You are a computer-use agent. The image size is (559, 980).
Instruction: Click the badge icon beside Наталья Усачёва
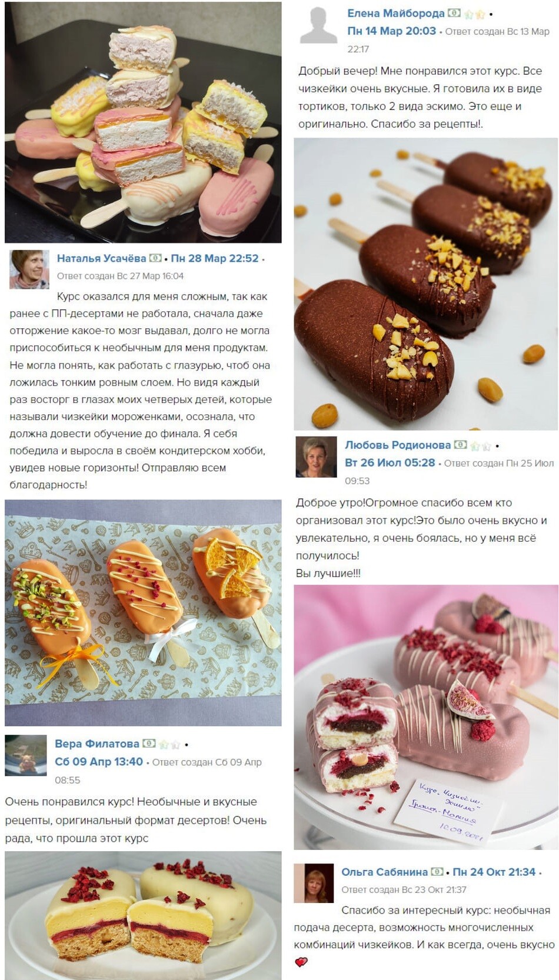(x=155, y=258)
